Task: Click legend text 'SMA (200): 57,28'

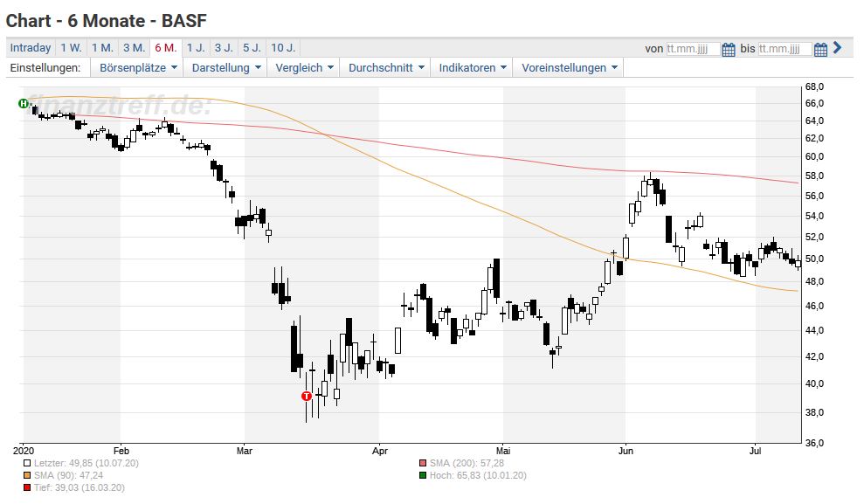Action: (467, 463)
